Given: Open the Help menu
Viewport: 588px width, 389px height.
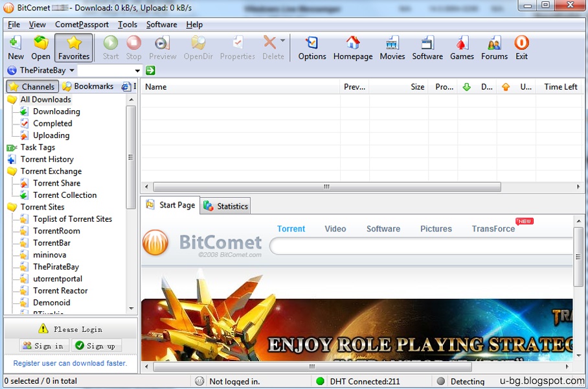Looking at the screenshot, I should click(x=194, y=25).
